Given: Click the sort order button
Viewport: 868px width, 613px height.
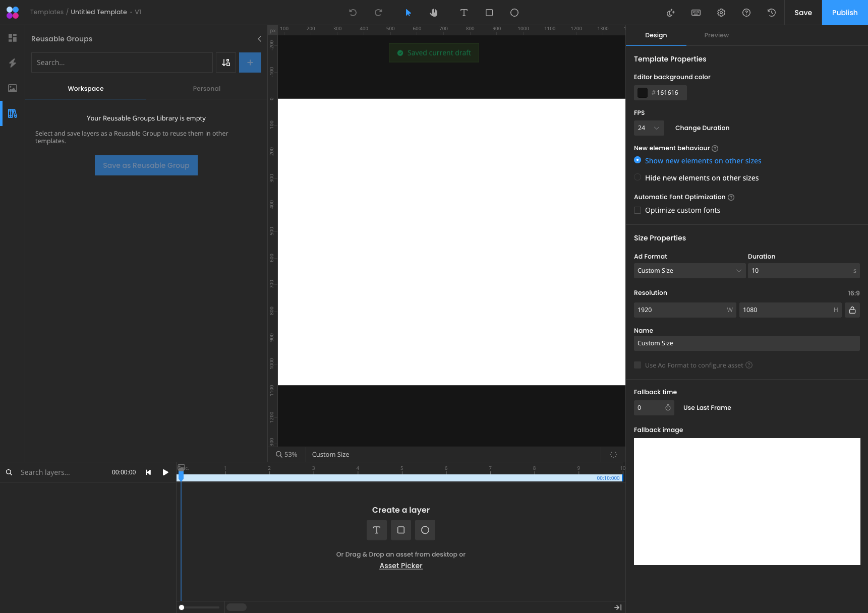Looking at the screenshot, I should coord(226,63).
